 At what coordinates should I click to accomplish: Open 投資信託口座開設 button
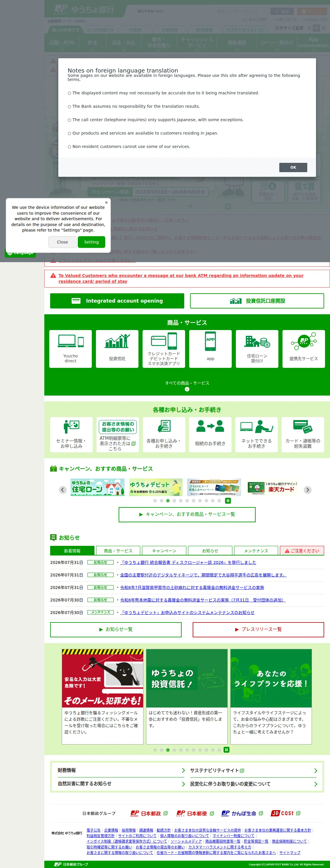click(257, 301)
